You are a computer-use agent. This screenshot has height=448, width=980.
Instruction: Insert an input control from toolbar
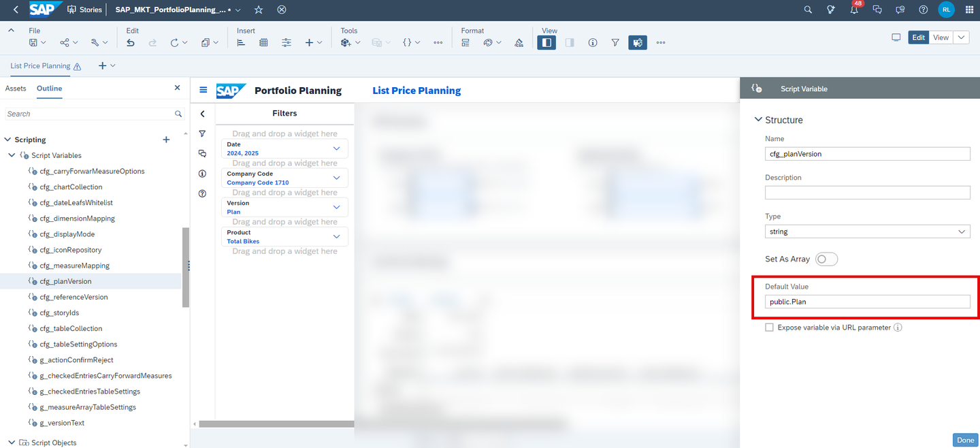287,42
